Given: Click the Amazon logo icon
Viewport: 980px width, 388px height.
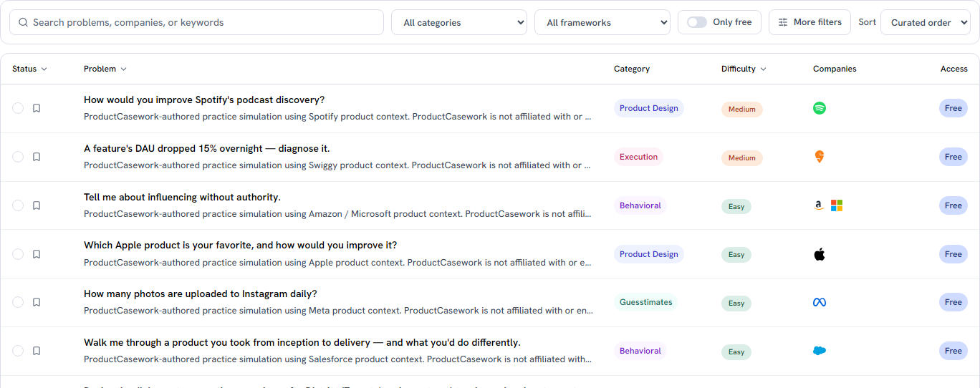Looking at the screenshot, I should point(818,205).
